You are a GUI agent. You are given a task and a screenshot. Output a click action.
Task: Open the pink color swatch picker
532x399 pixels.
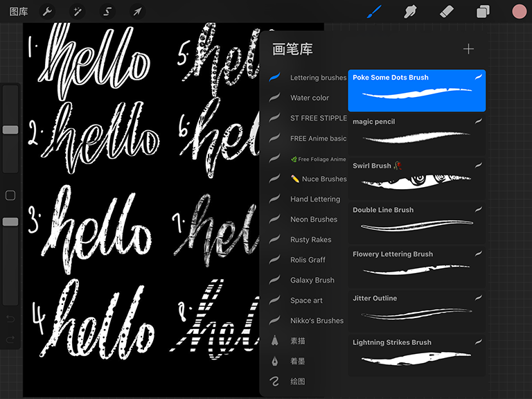pyautogui.click(x=520, y=11)
